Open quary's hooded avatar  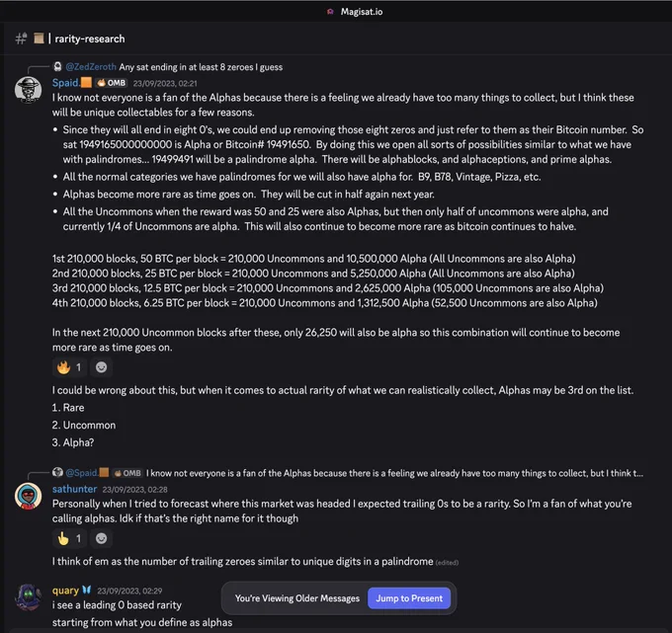(28, 597)
